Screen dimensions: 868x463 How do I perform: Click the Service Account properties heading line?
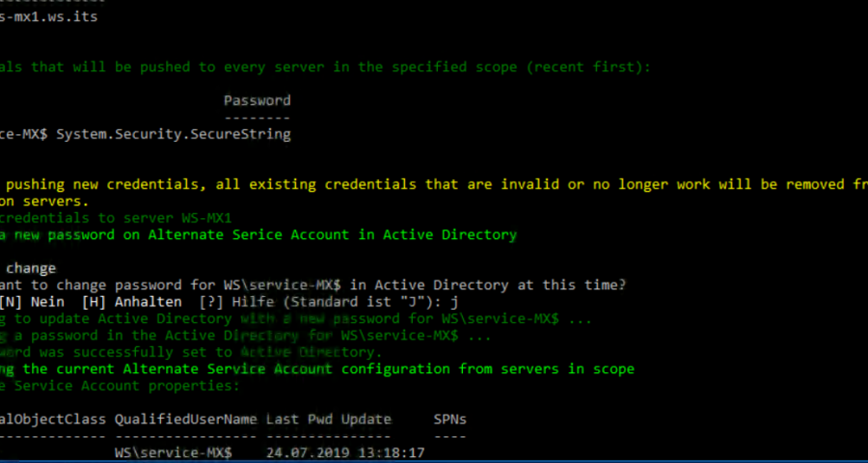click(121, 386)
